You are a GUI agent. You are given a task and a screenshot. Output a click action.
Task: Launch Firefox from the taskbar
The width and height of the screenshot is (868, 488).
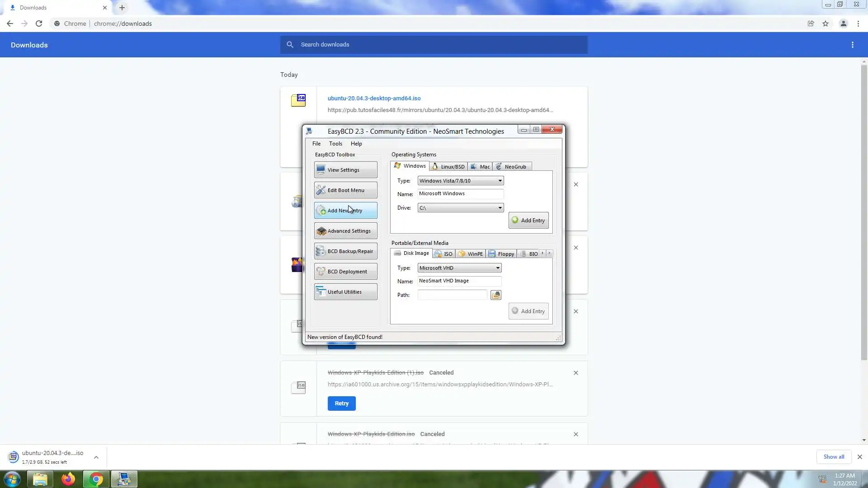click(x=68, y=479)
